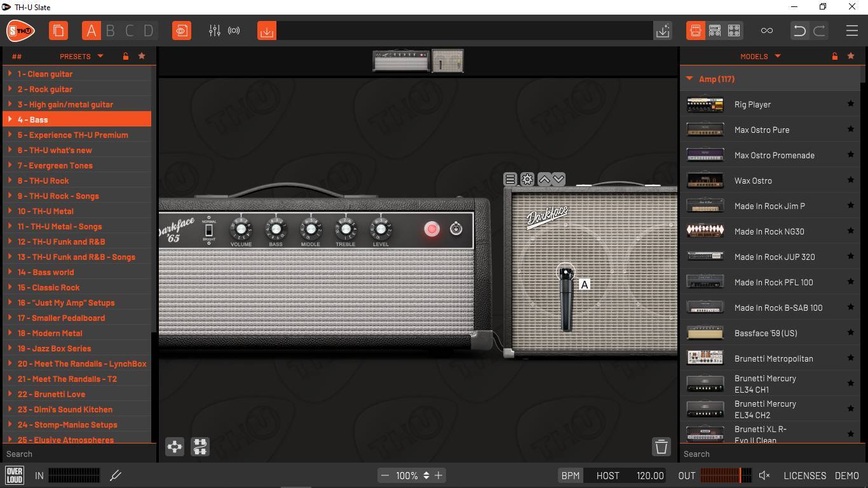Toggle the amp red power light
This screenshot has height=488, width=868.
(x=431, y=229)
